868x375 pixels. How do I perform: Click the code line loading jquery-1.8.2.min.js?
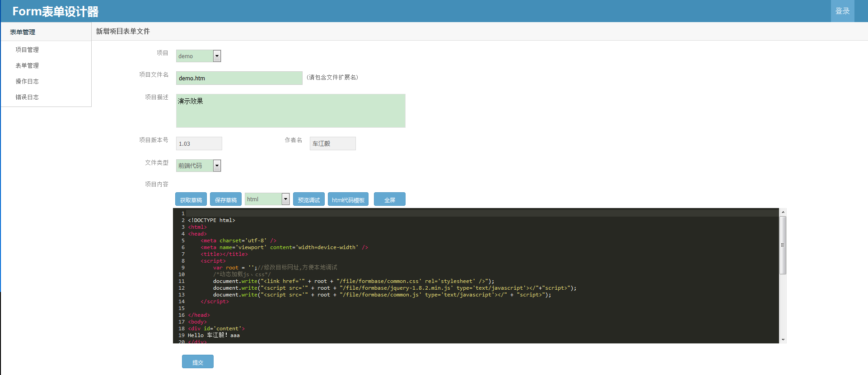click(395, 288)
